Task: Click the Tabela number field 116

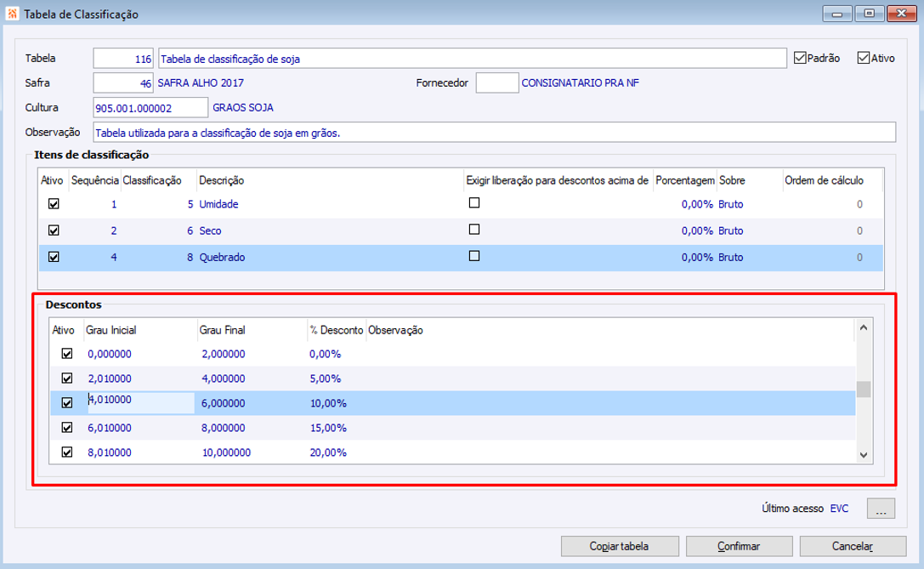Action: point(123,59)
